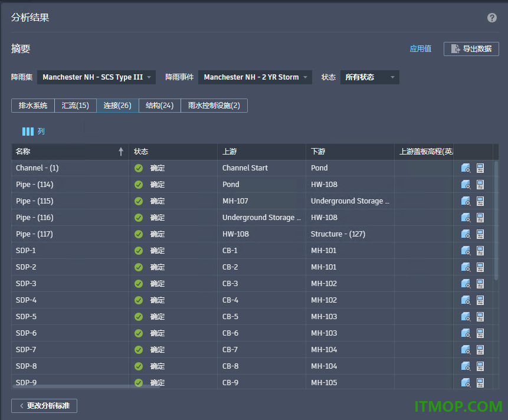
Task: Click the 应用值 link
Action: coord(421,49)
